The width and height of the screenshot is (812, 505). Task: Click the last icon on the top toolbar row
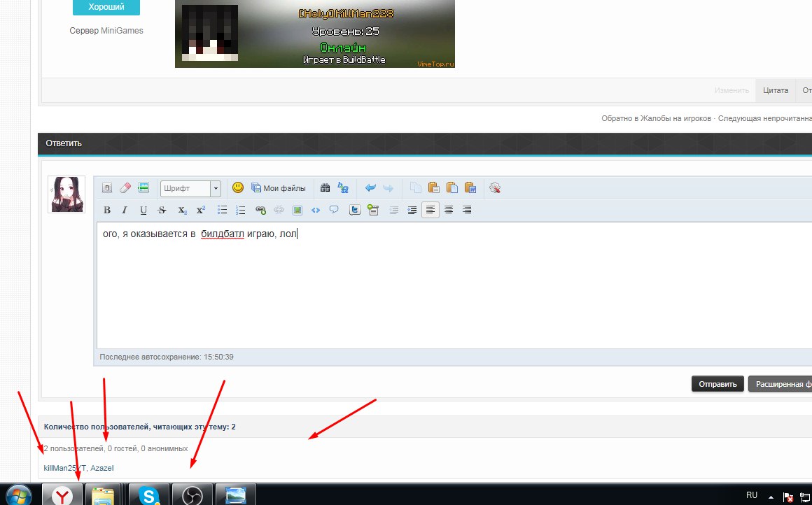[x=495, y=188]
